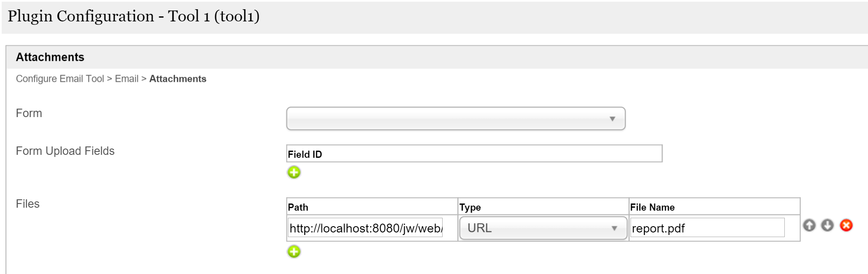This screenshot has height=274, width=868.
Task: Delete the report.pdf file row
Action: point(846,225)
